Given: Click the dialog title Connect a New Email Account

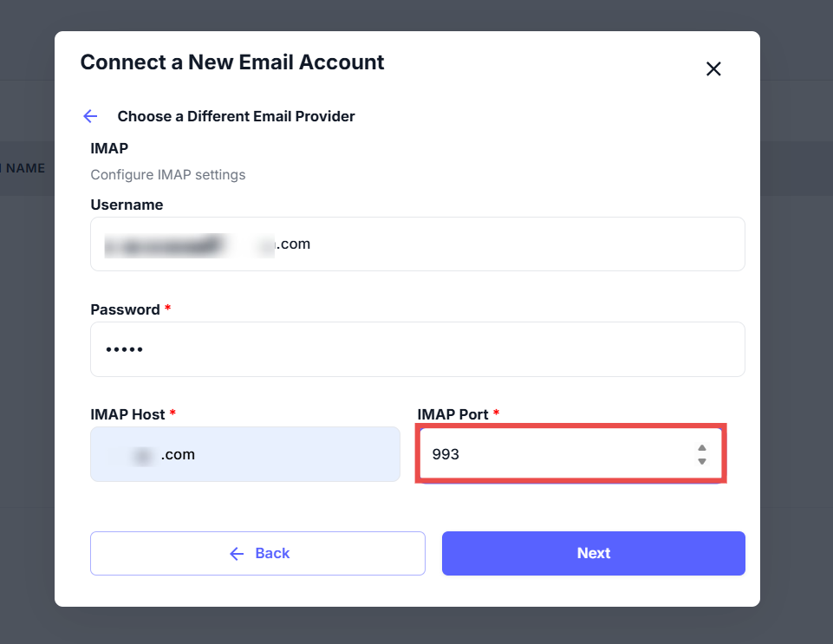Looking at the screenshot, I should [x=232, y=62].
